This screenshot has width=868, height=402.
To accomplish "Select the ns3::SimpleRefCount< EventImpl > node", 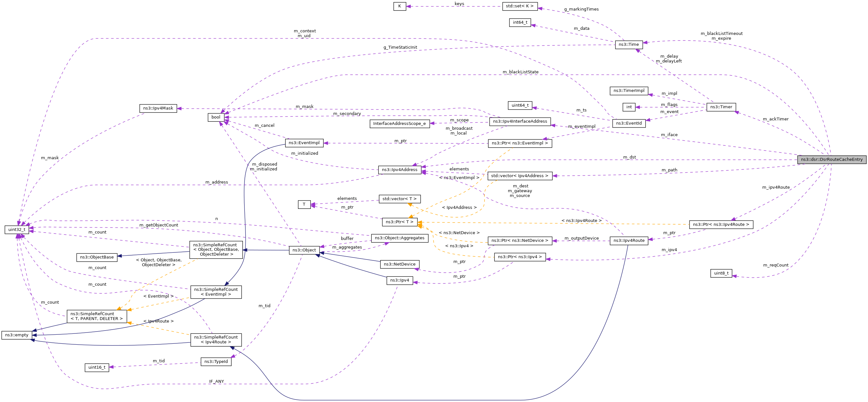I will 216,292.
